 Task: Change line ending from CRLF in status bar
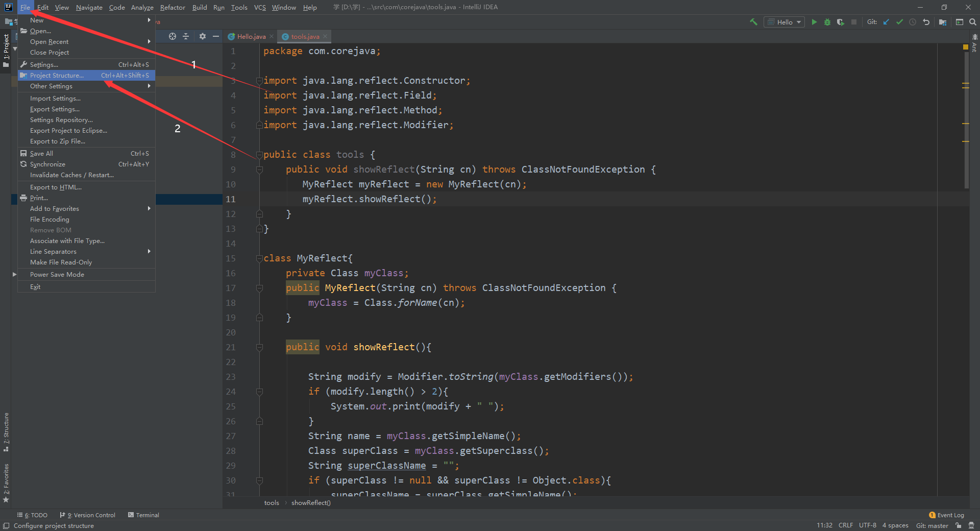click(x=845, y=525)
